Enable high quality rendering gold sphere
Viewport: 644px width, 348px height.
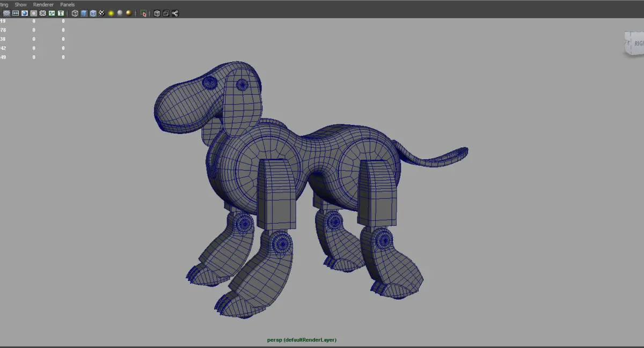[129, 13]
